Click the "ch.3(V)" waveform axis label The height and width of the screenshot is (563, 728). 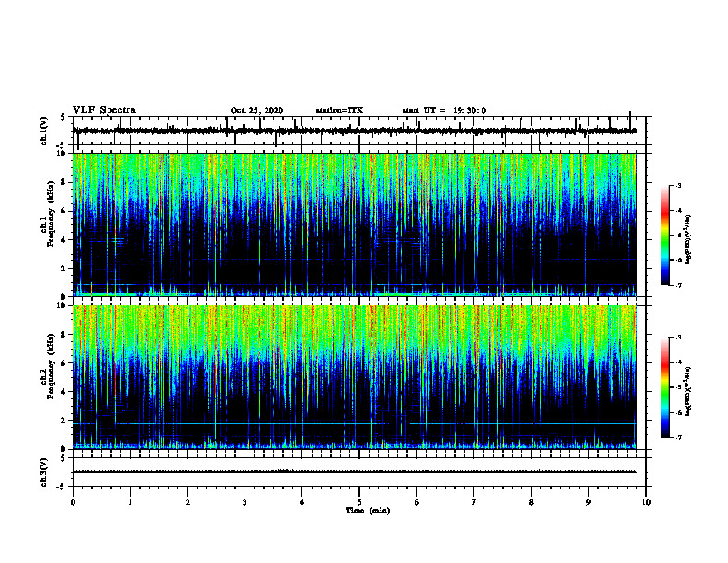click(x=43, y=472)
